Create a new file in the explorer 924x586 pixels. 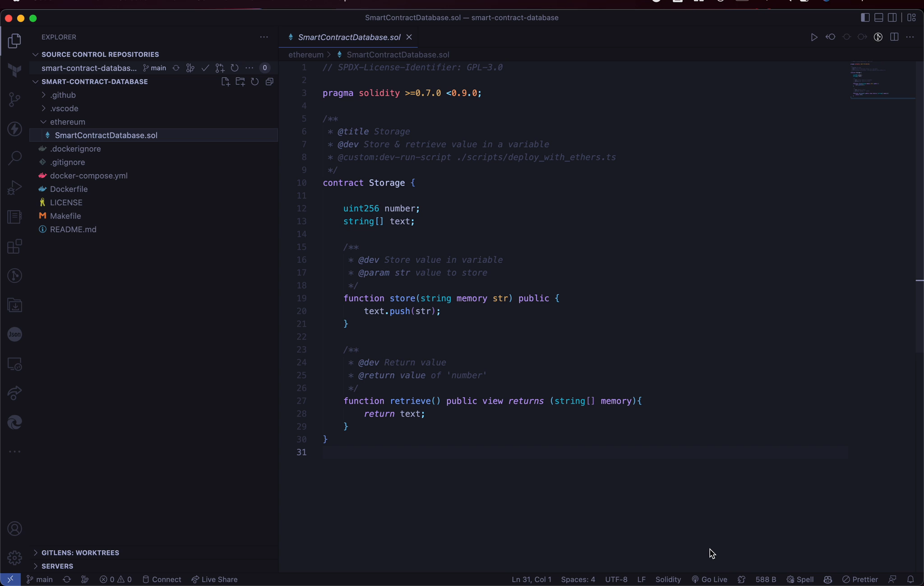click(226, 82)
